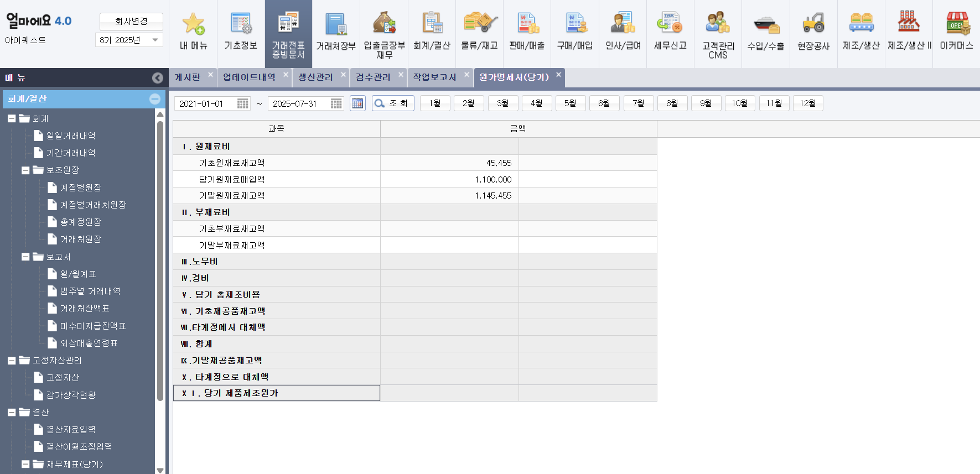Switch to the 작업보고서 tab
This screenshot has width=980, height=474.
(434, 77)
